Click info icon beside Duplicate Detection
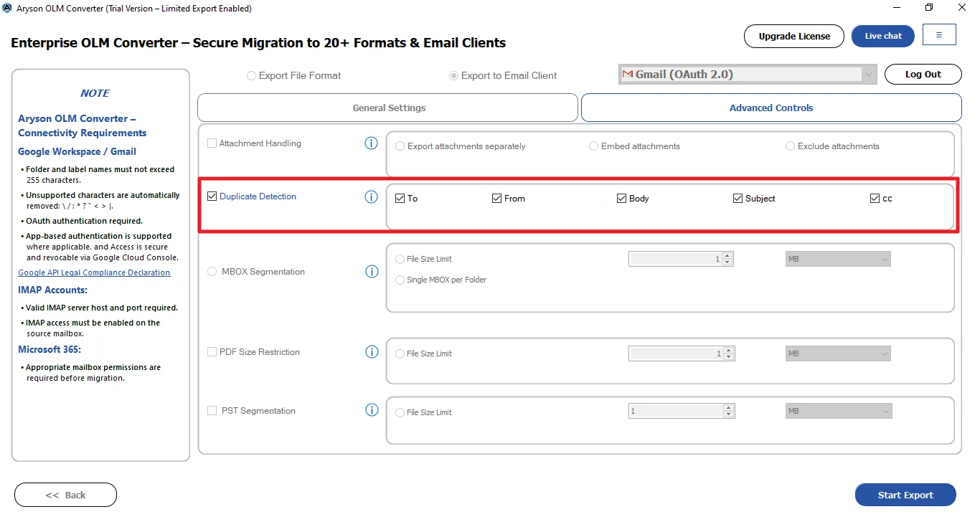 point(371,197)
